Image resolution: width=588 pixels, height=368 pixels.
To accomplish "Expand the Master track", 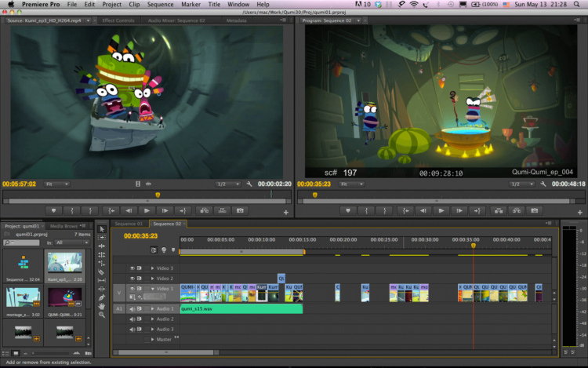I will 152,339.
